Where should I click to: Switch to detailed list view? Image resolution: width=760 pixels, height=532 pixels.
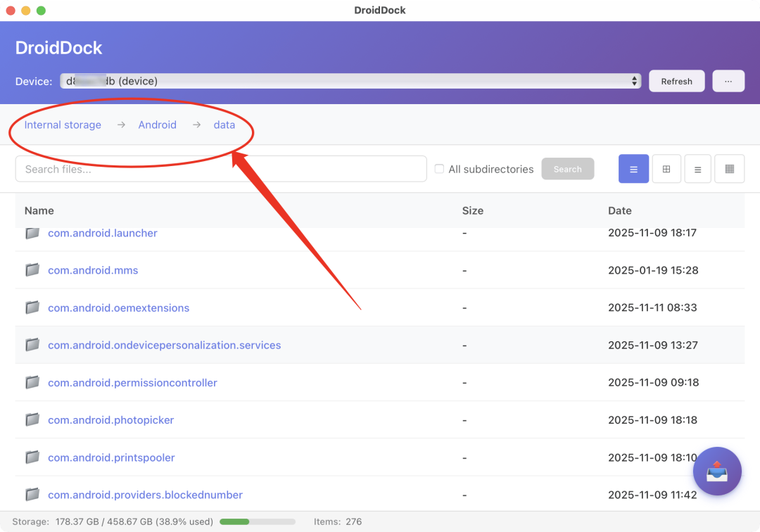click(633, 169)
